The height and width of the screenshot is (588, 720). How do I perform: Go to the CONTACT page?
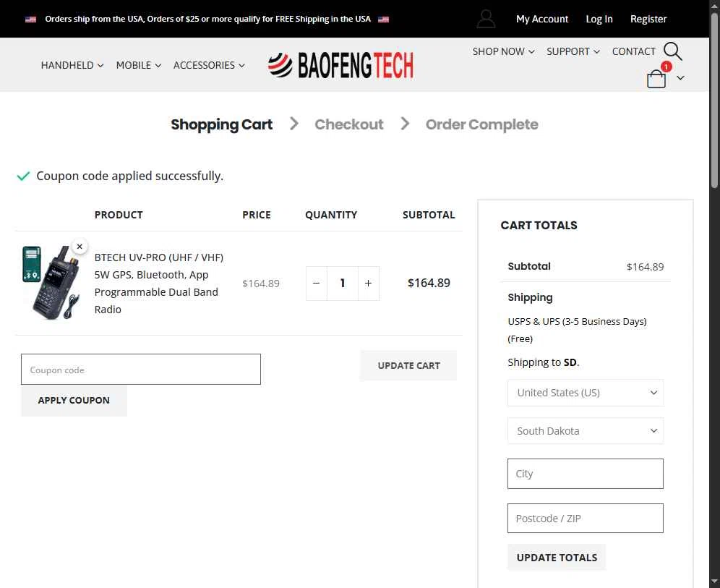click(x=634, y=51)
